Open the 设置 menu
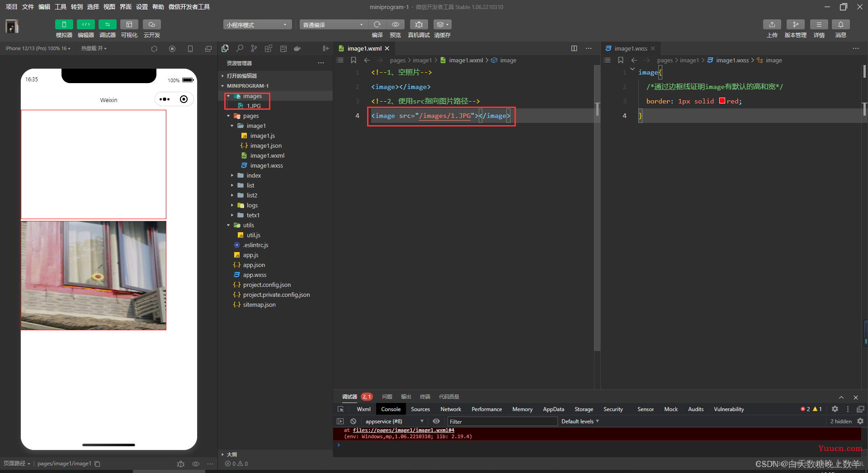The height and width of the screenshot is (473, 868). 142,7
